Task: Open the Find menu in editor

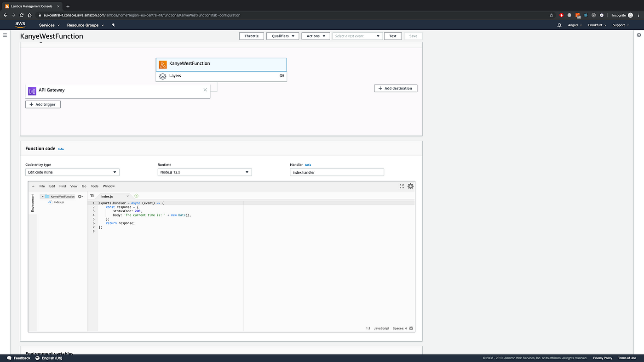Action: (63, 187)
